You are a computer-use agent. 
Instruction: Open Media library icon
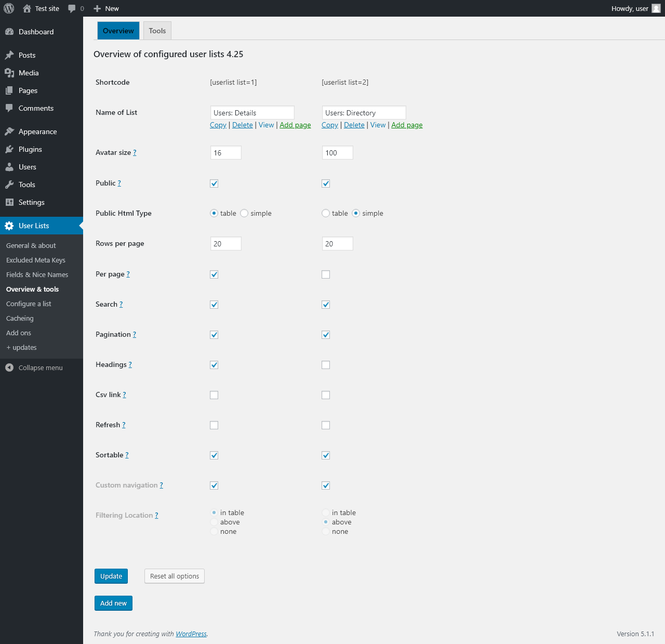[x=9, y=73]
